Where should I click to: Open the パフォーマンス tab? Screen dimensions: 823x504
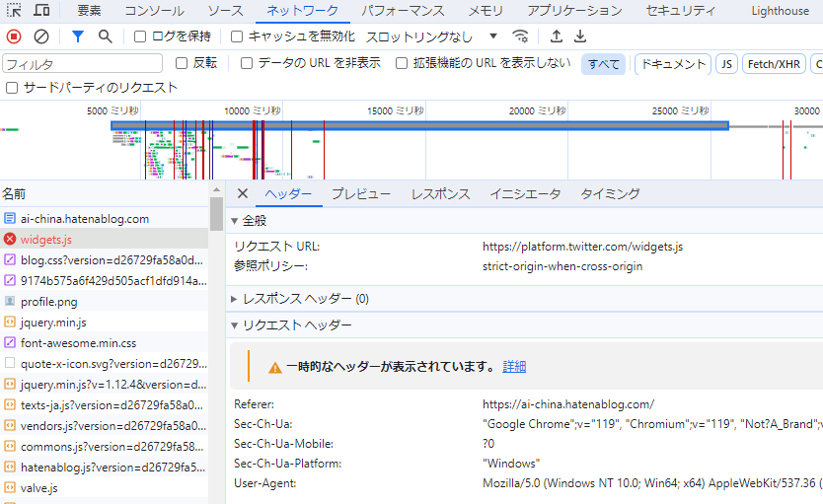click(403, 11)
